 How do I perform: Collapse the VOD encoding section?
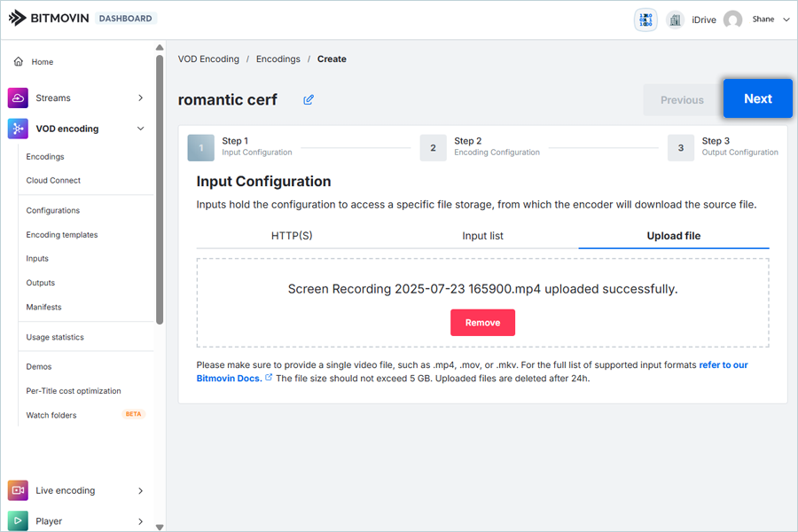tap(140, 129)
